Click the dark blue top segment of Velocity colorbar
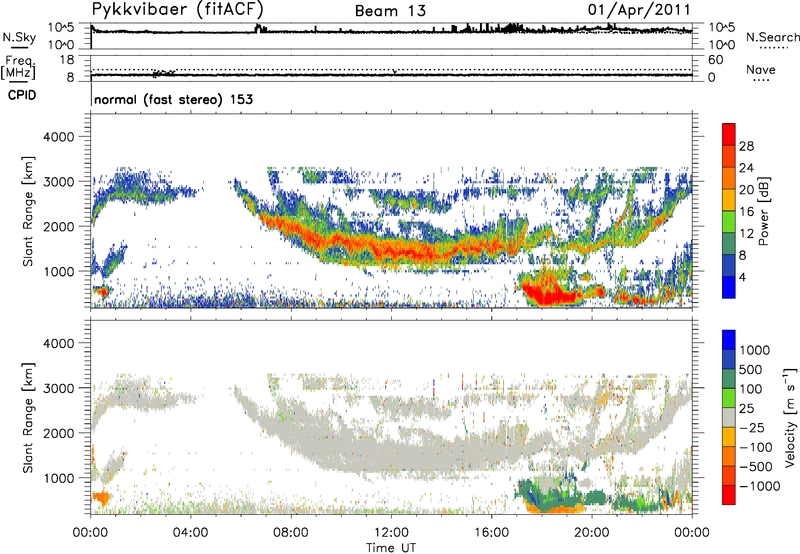Viewport: 800px width, 554px height. (x=729, y=340)
